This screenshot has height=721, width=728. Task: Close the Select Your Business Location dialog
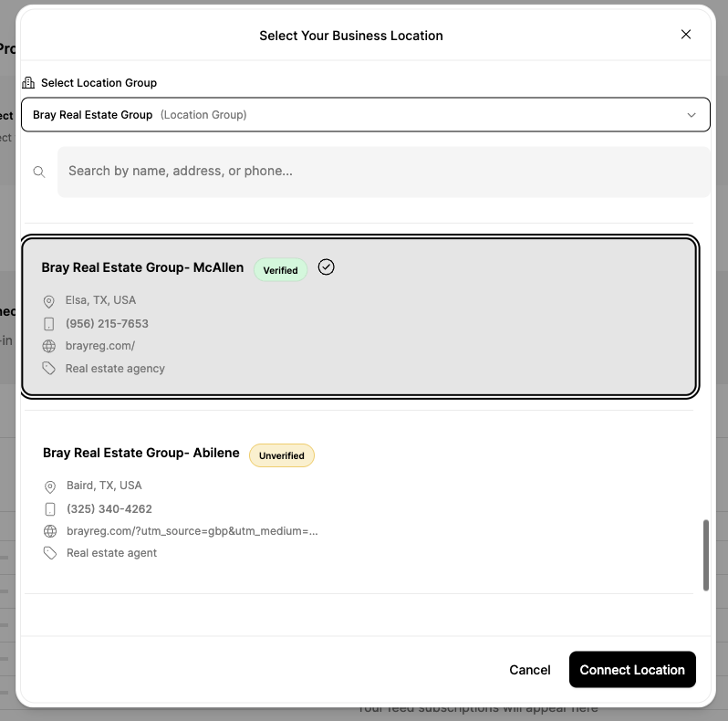(686, 35)
